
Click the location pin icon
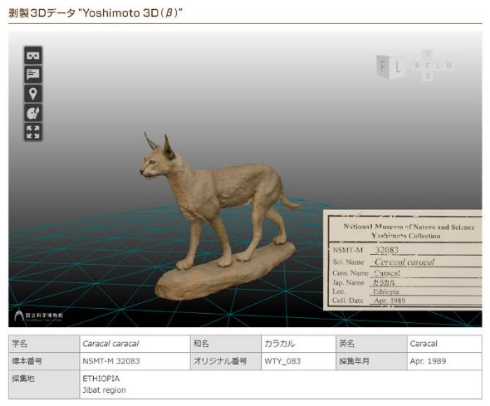tap(33, 94)
